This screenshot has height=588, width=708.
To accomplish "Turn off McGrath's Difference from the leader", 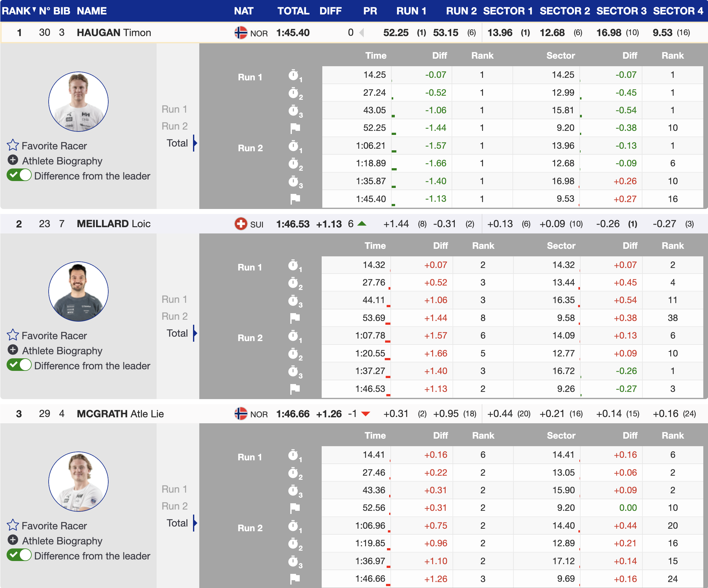I will pos(19,555).
